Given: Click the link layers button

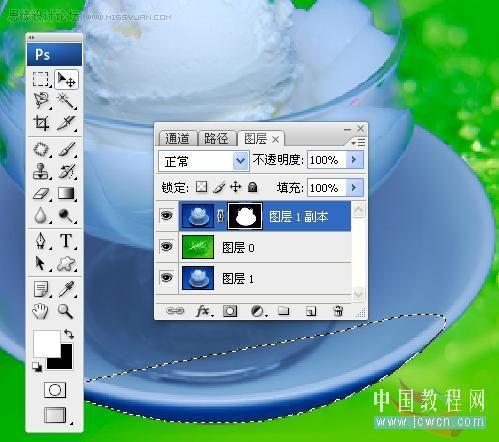Looking at the screenshot, I should 175,311.
